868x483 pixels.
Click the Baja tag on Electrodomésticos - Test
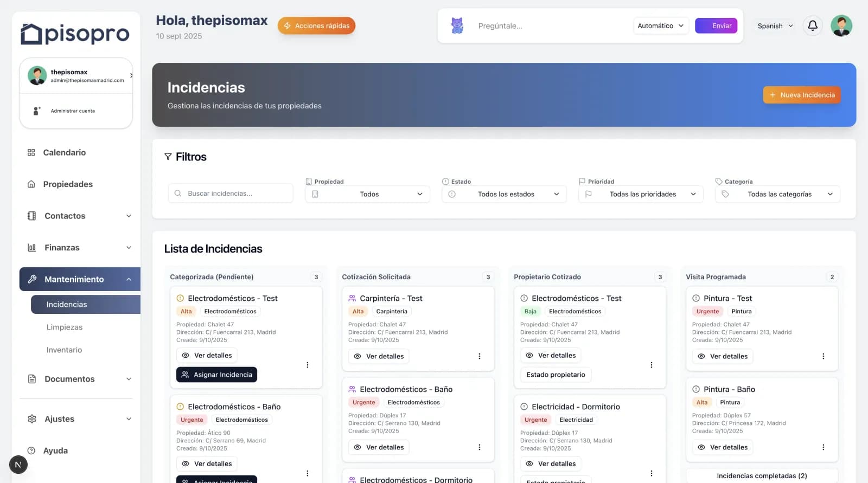pos(530,311)
